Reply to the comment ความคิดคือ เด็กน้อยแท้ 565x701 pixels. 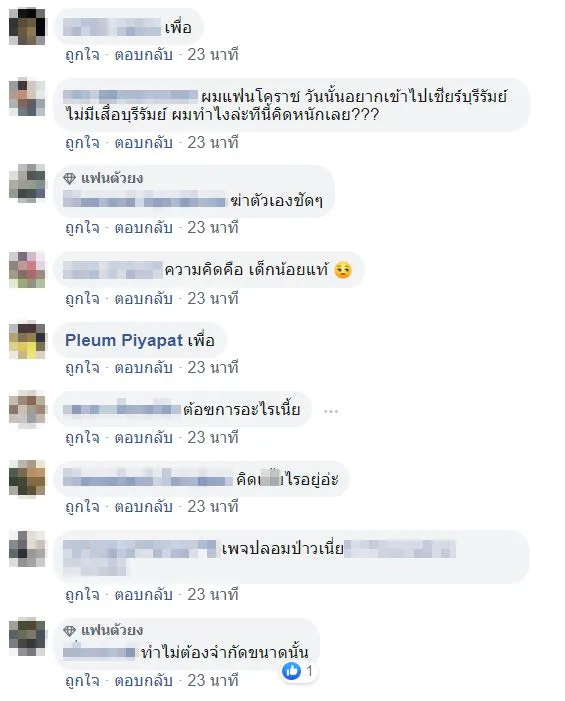(143, 298)
